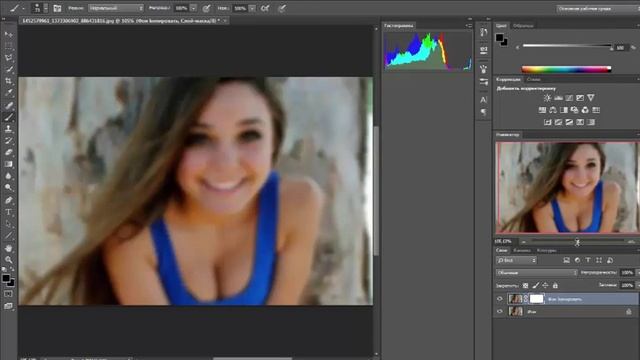Viewport: 640px width, 360px height.
Task: Select the History Brush tool
Action: point(9,140)
